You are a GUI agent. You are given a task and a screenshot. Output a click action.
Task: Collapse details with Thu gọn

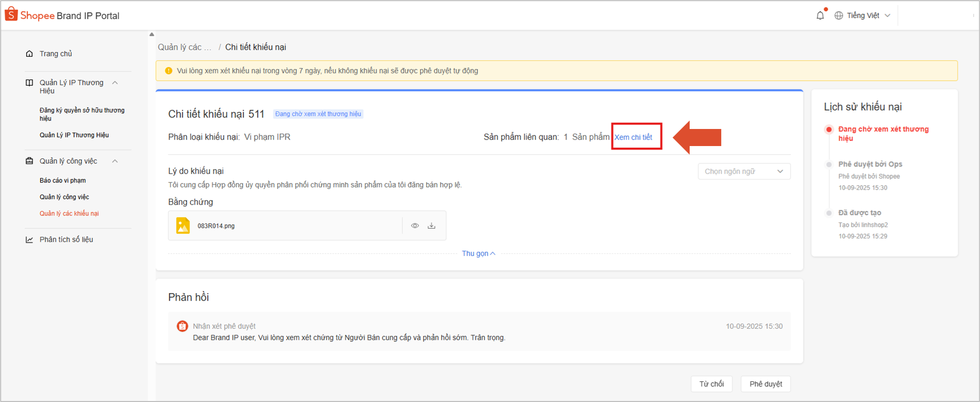click(x=478, y=253)
